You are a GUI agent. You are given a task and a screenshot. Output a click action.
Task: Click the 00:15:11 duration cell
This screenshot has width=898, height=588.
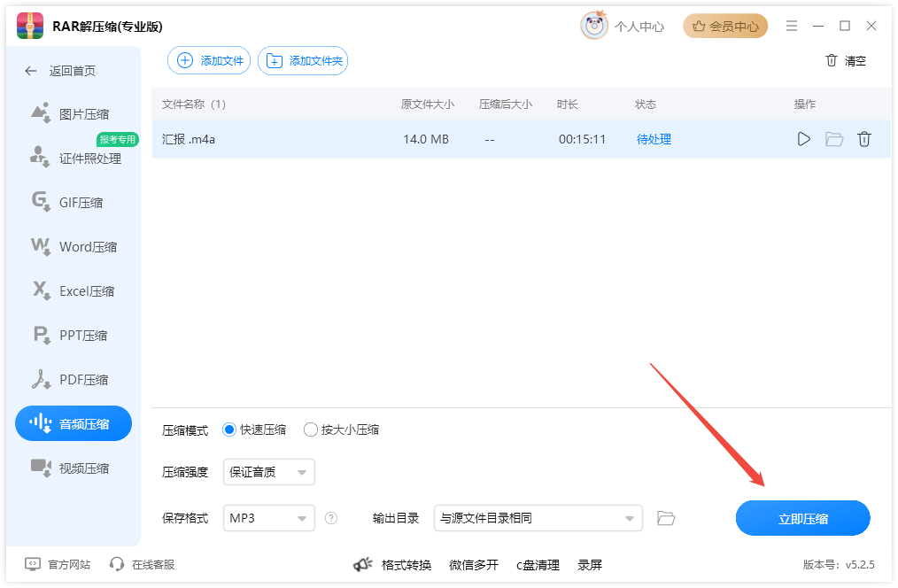click(x=582, y=139)
